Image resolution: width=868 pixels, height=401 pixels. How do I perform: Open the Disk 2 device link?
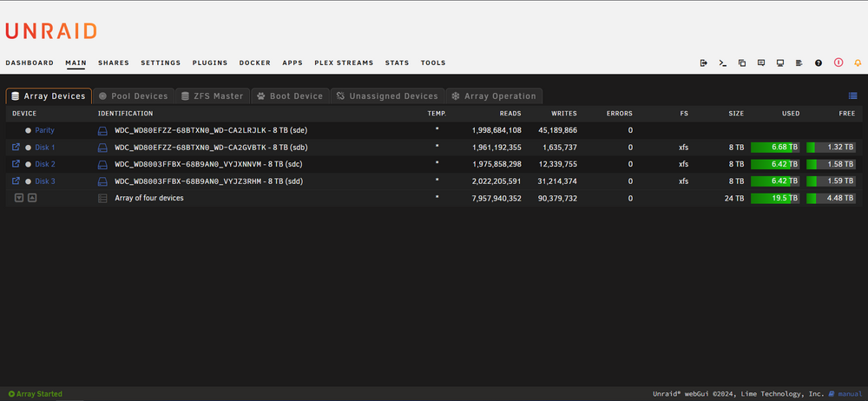45,165
